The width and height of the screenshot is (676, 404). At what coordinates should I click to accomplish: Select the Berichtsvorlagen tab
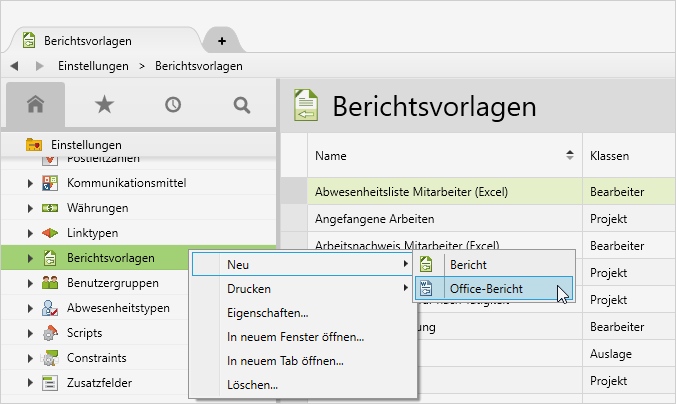103,41
